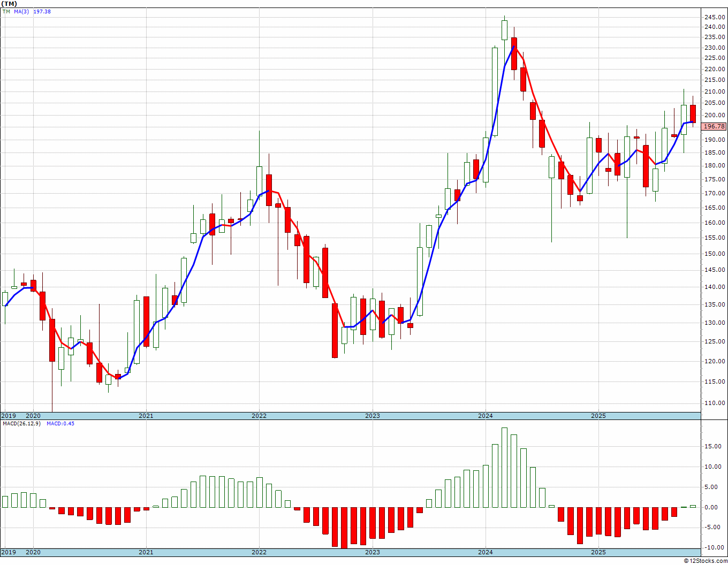728x565 pixels.
Task: Select the MACD(26,12,9) indicator label
Action: 21,424
